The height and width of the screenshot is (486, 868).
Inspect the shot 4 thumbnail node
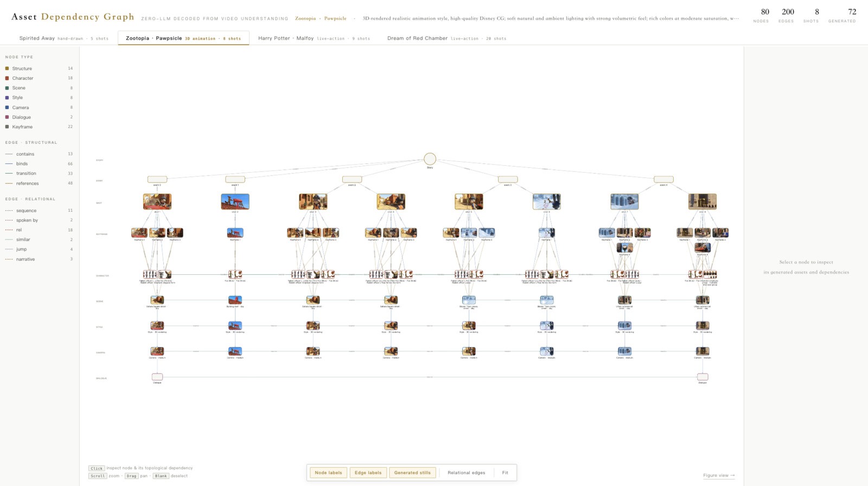pyautogui.click(x=391, y=201)
